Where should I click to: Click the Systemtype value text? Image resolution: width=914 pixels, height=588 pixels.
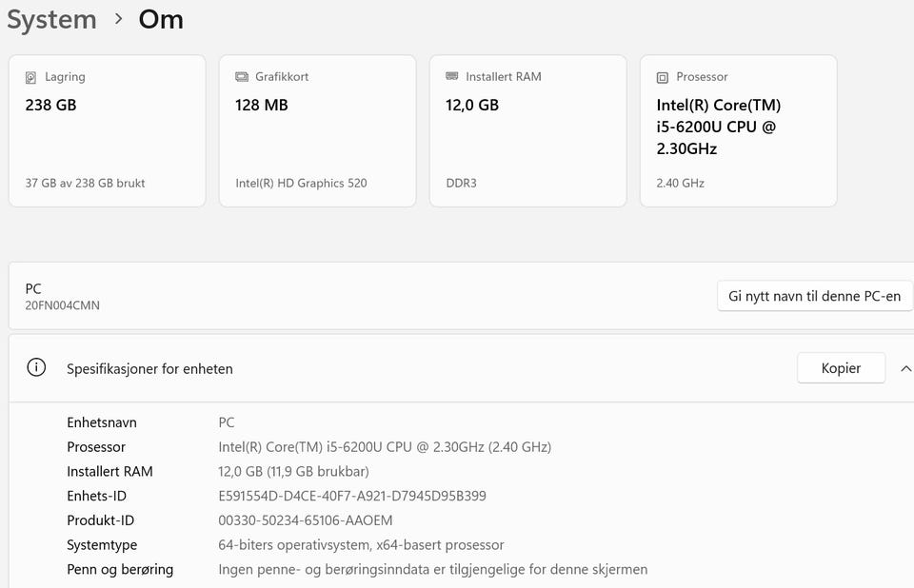pyautogui.click(x=361, y=545)
